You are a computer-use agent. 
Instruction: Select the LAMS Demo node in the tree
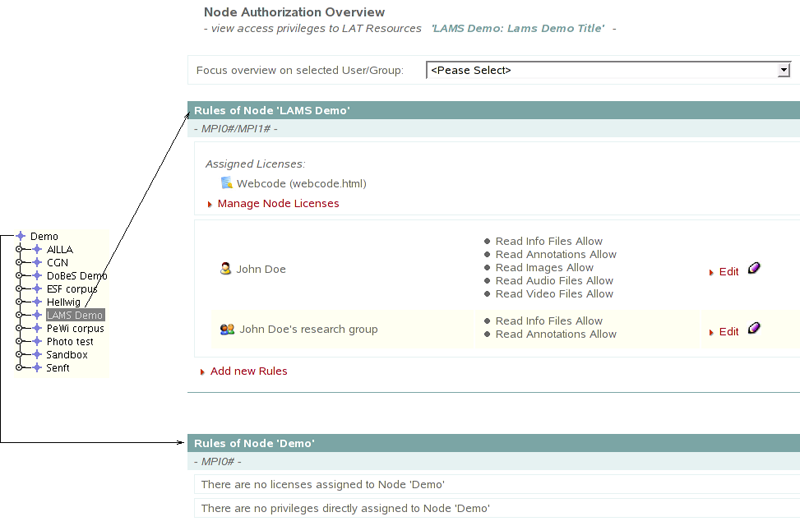click(x=75, y=315)
